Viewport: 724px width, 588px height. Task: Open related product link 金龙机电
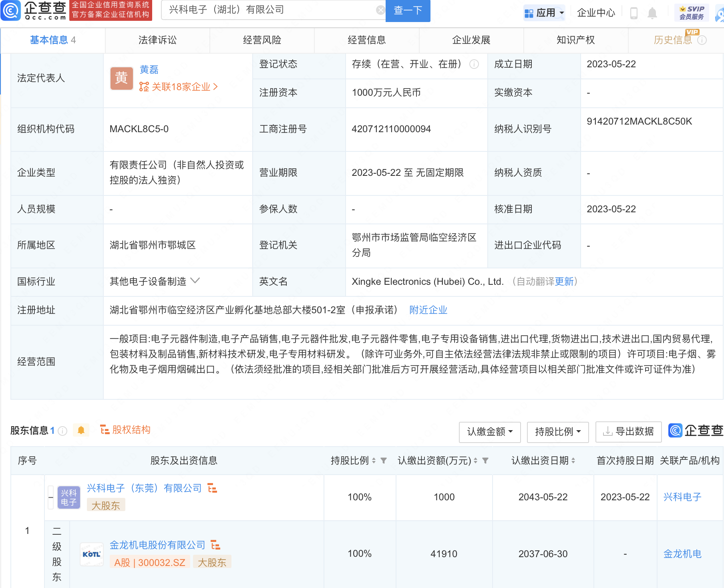click(682, 554)
